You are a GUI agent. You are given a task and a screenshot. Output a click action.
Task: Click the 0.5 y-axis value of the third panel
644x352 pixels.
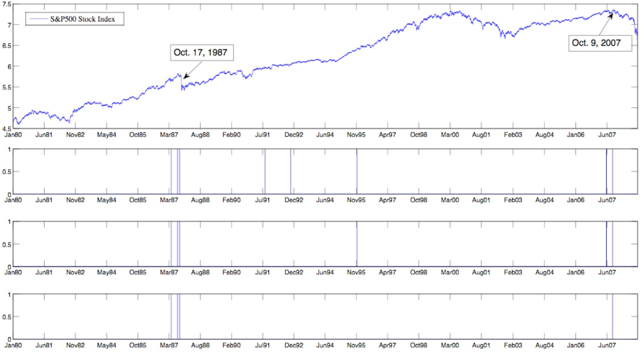7,244
